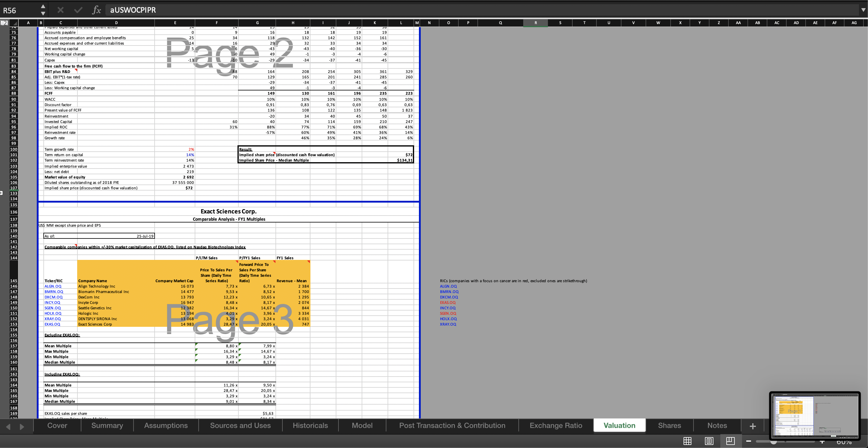Click the As of date 25-Jul-19 cell

[116, 236]
